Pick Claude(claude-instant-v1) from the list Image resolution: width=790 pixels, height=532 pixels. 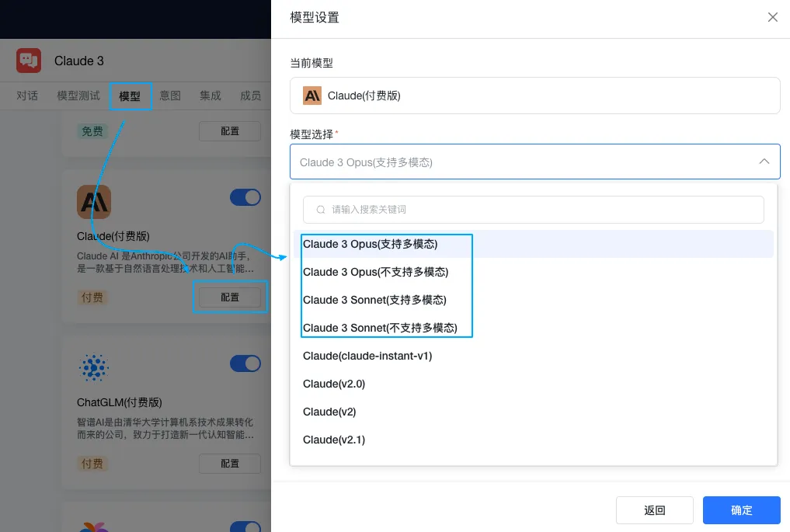click(x=534, y=356)
